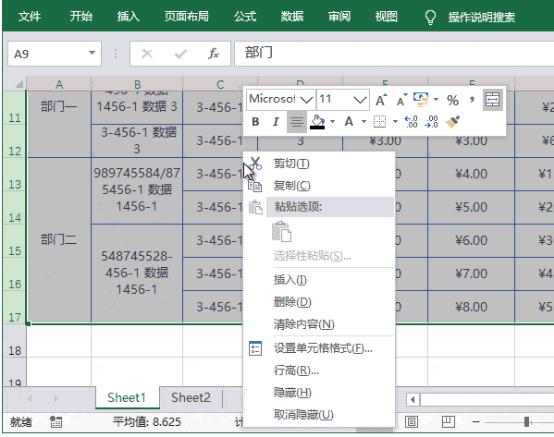Choose Cut (剪切) from context menu

click(319, 164)
